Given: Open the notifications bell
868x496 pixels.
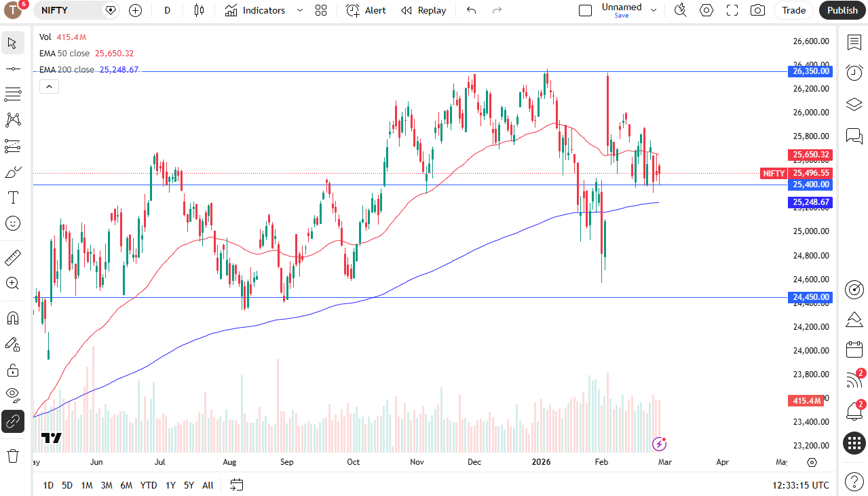Looking at the screenshot, I should [854, 411].
